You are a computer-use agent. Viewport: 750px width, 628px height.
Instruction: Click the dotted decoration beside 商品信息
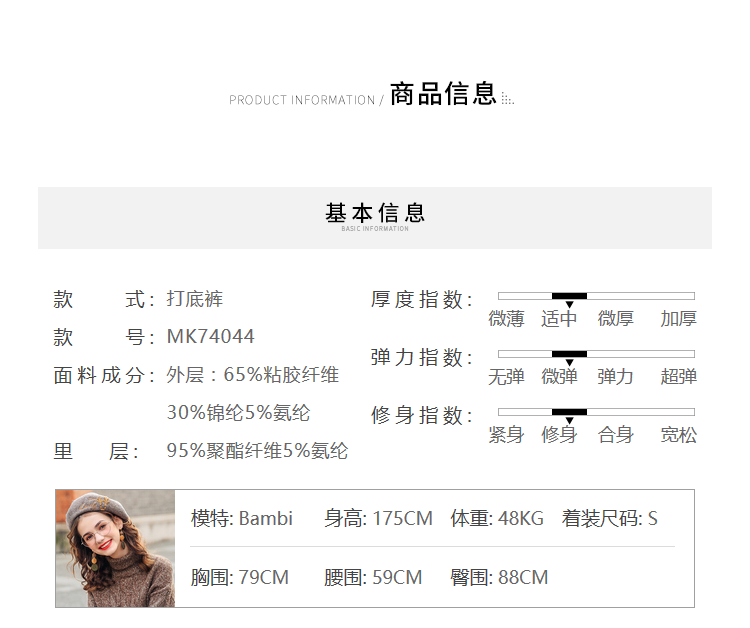[507, 99]
